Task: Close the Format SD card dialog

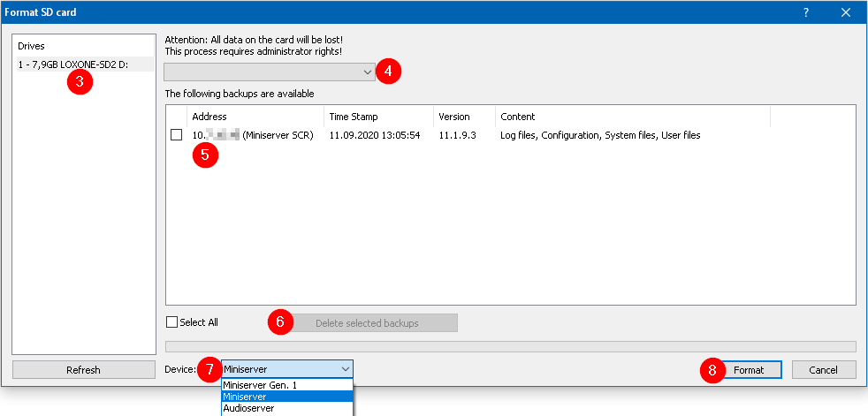Action: pyautogui.click(x=846, y=12)
